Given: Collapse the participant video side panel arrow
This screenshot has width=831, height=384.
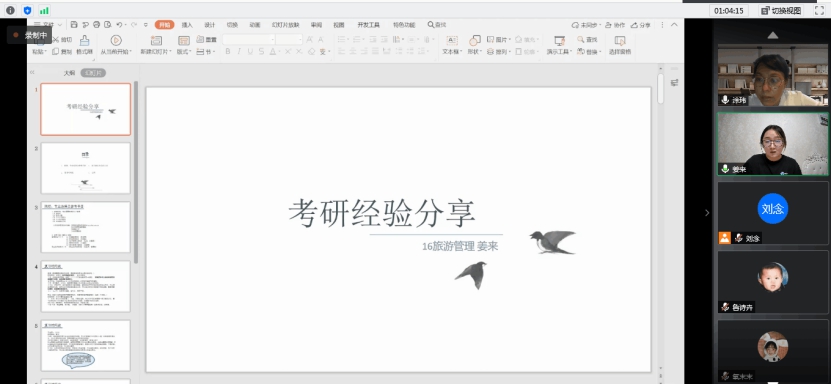Looking at the screenshot, I should click(x=706, y=212).
